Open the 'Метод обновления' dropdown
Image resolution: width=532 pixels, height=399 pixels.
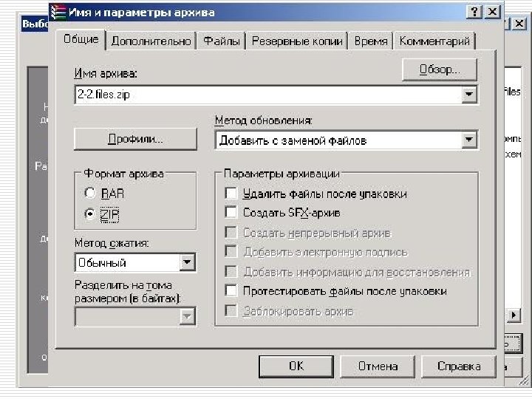(468, 140)
